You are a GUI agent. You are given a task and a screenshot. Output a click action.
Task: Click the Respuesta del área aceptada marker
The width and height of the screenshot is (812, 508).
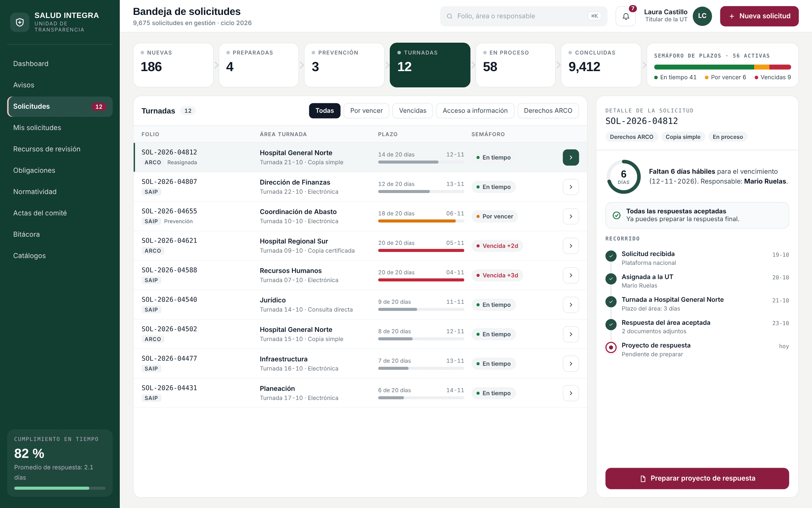pos(611,324)
